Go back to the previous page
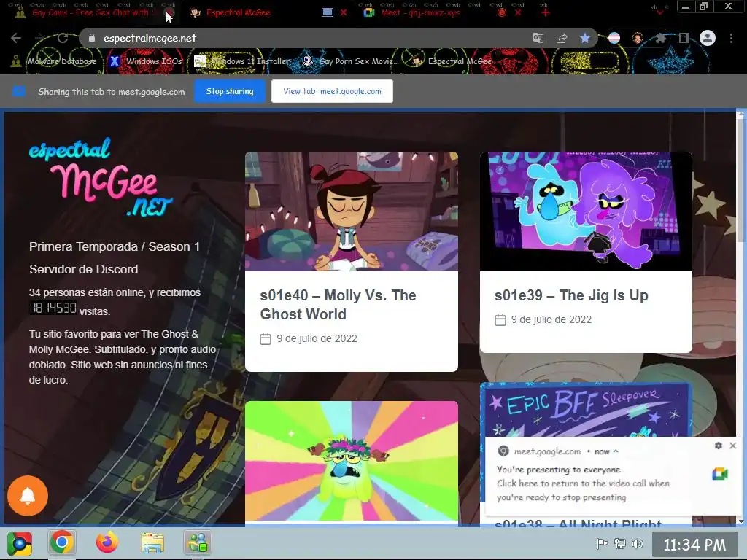This screenshot has width=747, height=560. 16,38
